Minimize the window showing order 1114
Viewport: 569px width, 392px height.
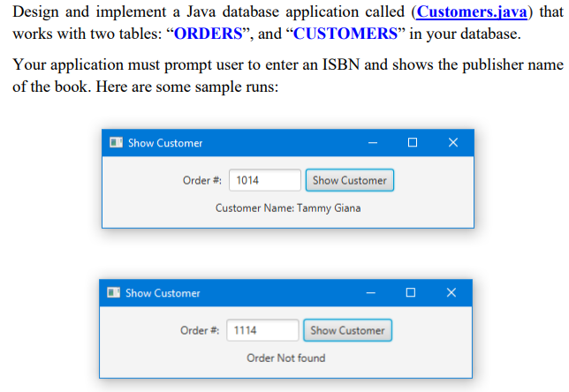click(371, 292)
